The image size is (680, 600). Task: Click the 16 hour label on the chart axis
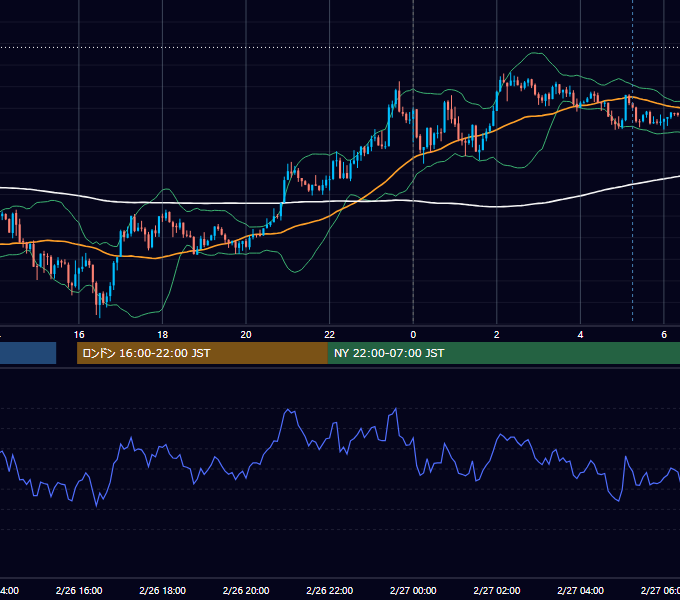79,335
